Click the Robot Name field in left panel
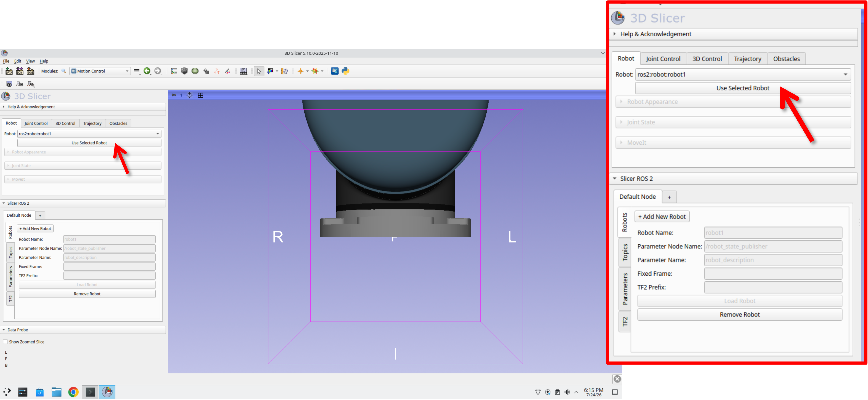Image resolution: width=868 pixels, height=400 pixels. click(109, 239)
